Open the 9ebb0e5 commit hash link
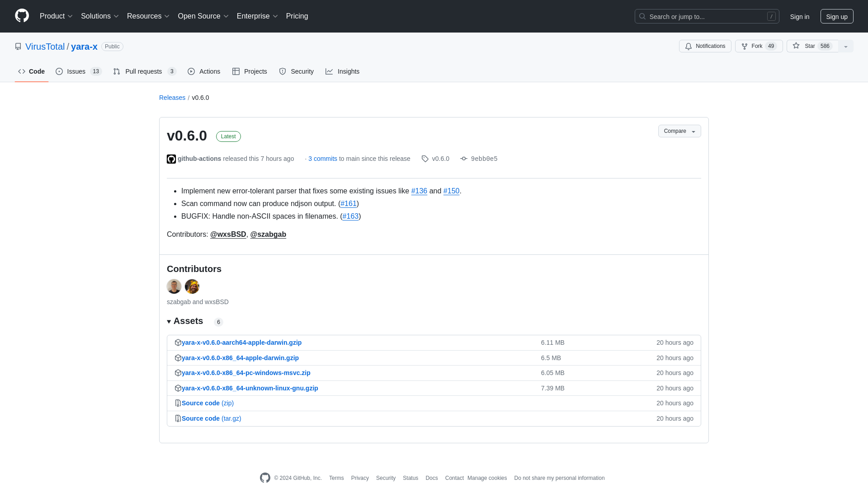This screenshot has width=868, height=488. [484, 159]
